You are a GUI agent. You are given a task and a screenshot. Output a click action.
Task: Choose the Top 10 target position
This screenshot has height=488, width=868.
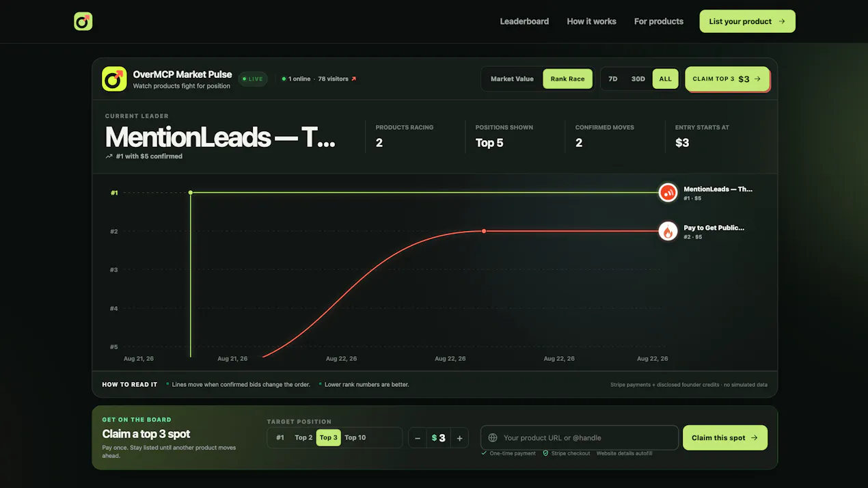355,437
